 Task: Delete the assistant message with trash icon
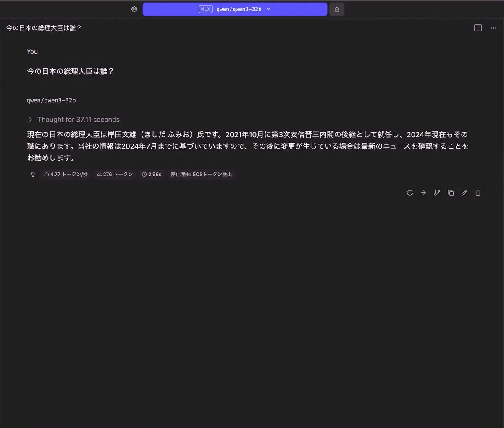point(478,193)
